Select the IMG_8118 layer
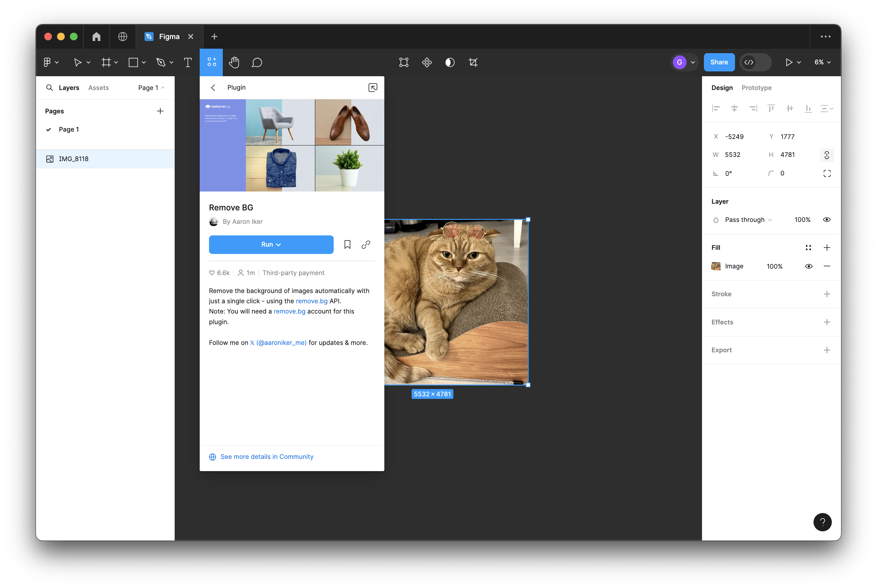This screenshot has height=588, width=877. coord(73,159)
